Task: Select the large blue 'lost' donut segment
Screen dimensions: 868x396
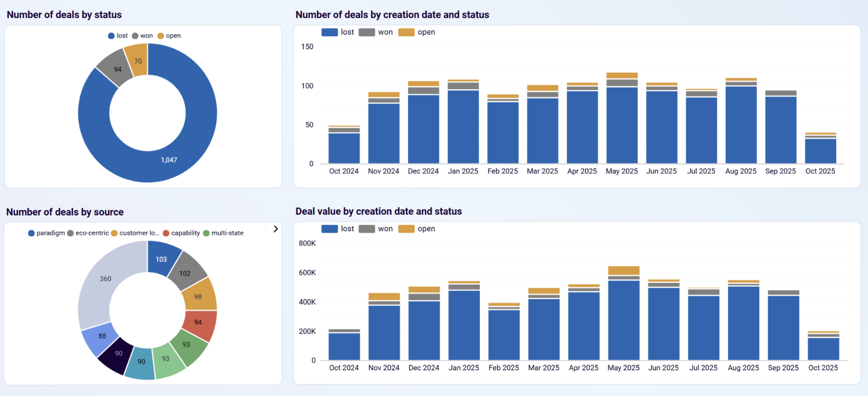Action: click(x=168, y=160)
